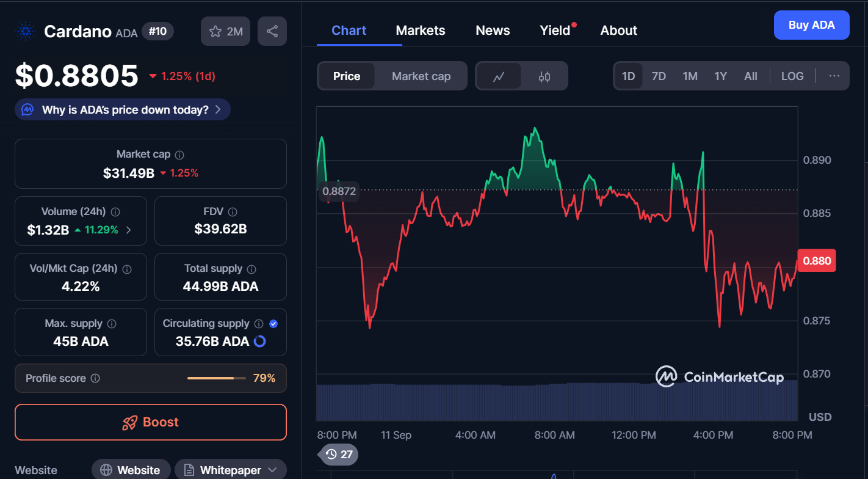The height and width of the screenshot is (479, 868).
Task: Click the Profile score progress bar
Action: [x=216, y=378]
